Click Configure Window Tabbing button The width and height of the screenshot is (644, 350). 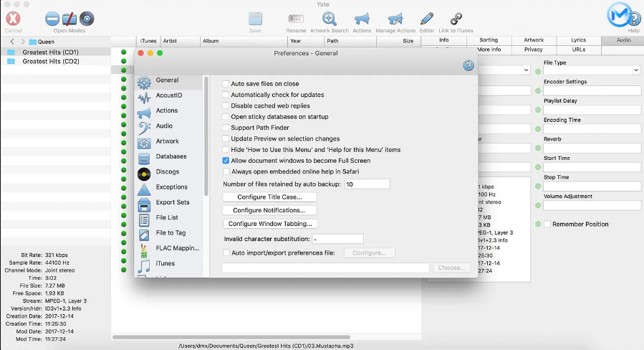[270, 224]
